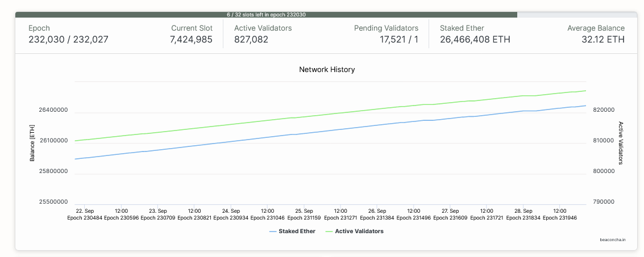Toggle the Active Validators legend series

[x=354, y=231]
